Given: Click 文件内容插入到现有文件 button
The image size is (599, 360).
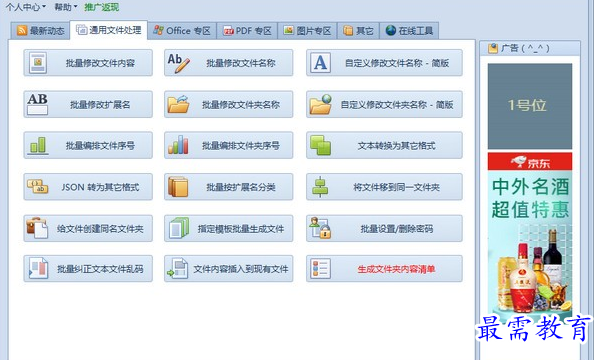Looking at the screenshot, I should [x=229, y=269].
